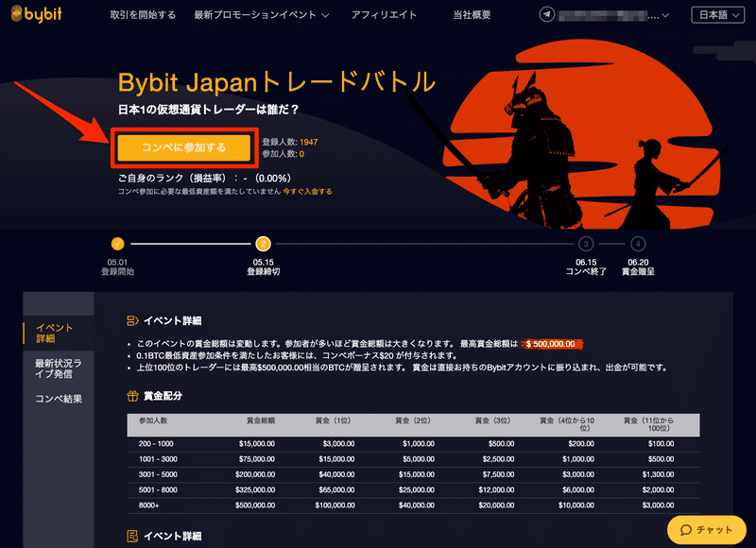Click the gift icon beside 賞金配分
Image resolution: width=756 pixels, height=548 pixels.
coord(132,396)
